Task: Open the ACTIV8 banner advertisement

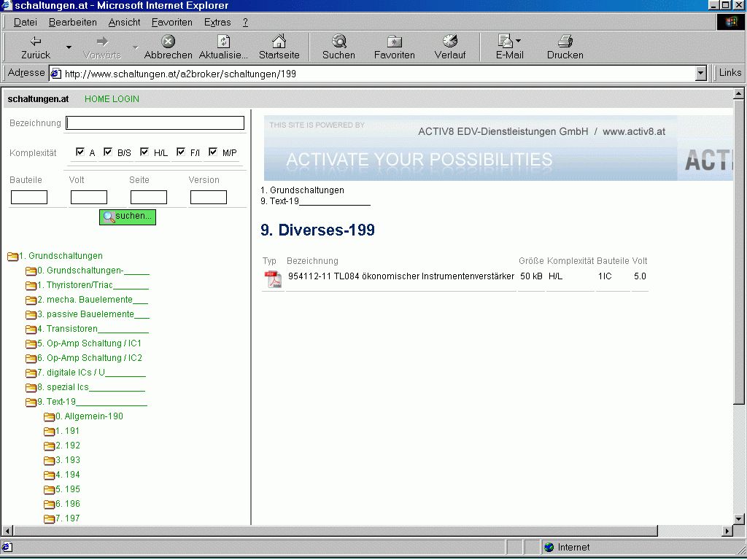Action: click(498, 147)
